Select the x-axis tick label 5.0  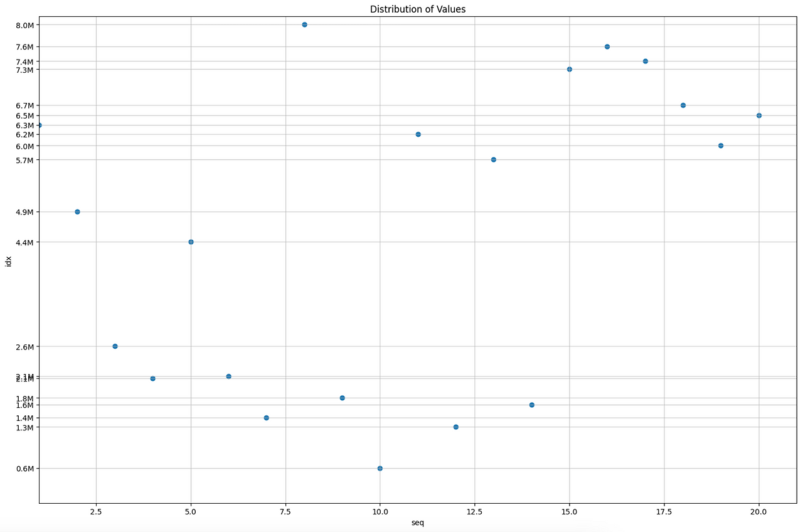click(191, 511)
